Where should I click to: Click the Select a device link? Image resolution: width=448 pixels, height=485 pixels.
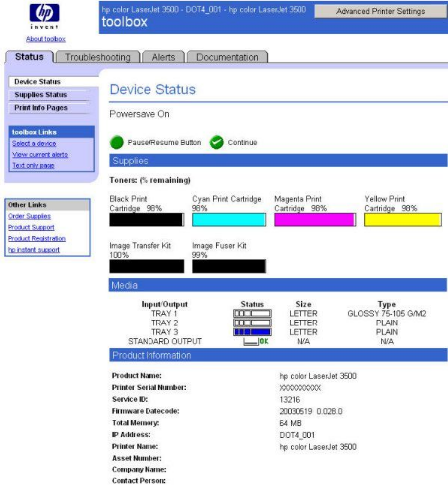[x=34, y=143]
